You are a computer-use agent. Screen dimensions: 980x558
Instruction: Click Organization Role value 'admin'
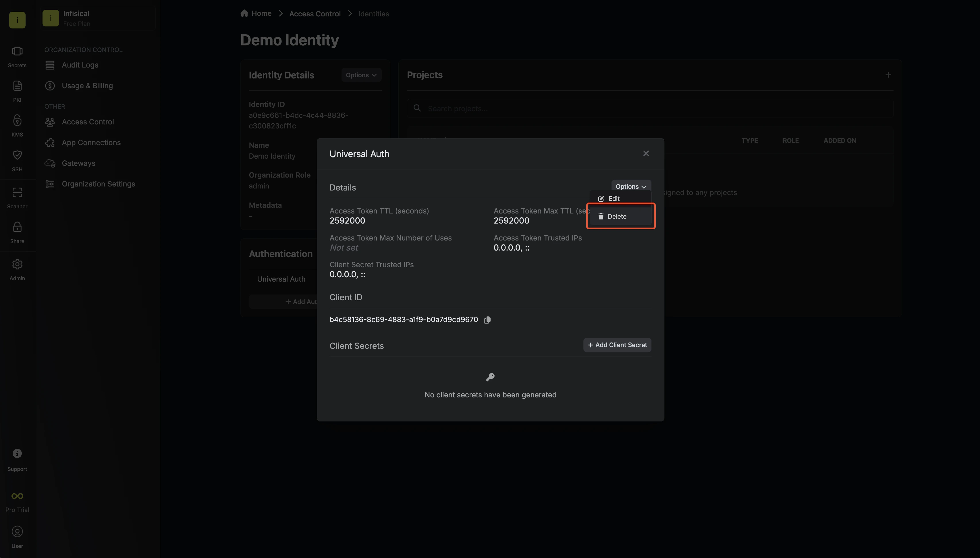259,186
